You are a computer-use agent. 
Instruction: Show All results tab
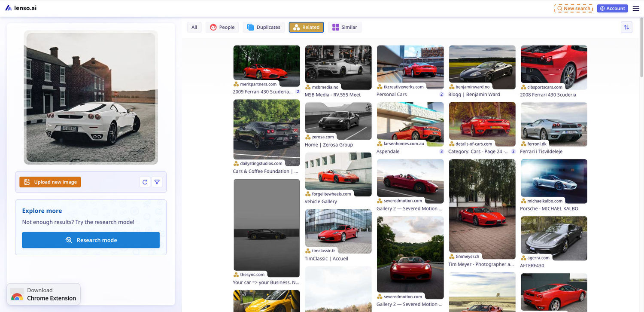point(194,27)
